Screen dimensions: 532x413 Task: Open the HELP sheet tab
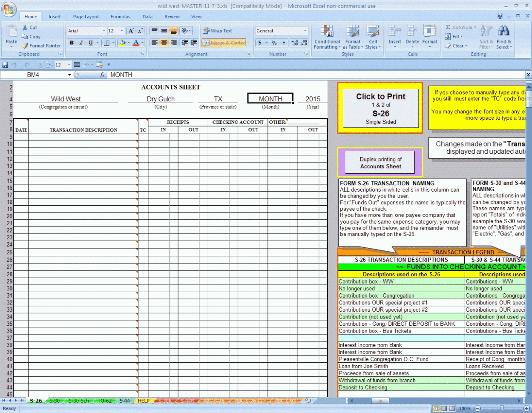click(x=144, y=400)
